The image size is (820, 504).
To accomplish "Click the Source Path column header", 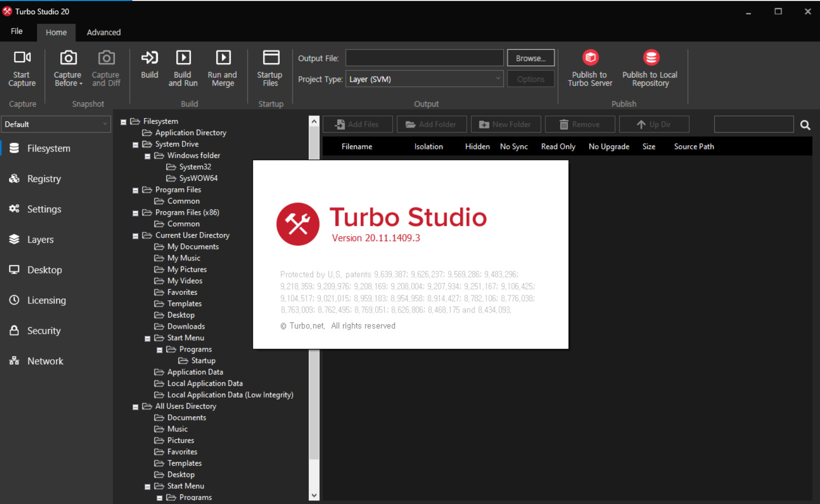I will pyautogui.click(x=694, y=146).
